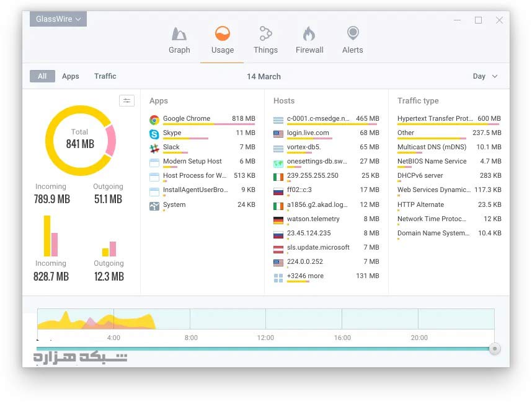The height and width of the screenshot is (402, 532).
Task: Click the Skype app name
Action: click(x=172, y=133)
